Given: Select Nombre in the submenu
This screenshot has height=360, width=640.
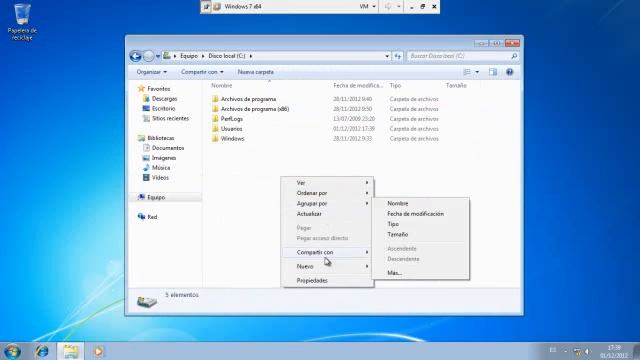Looking at the screenshot, I should coord(420,203).
